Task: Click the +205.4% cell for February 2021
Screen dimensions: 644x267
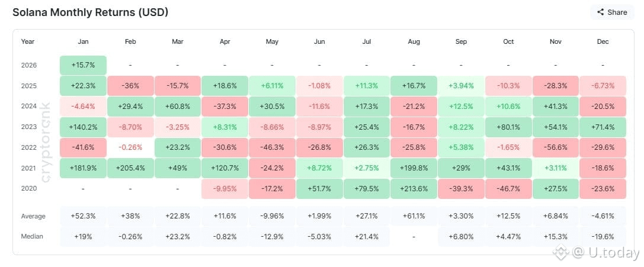Action: (x=130, y=168)
